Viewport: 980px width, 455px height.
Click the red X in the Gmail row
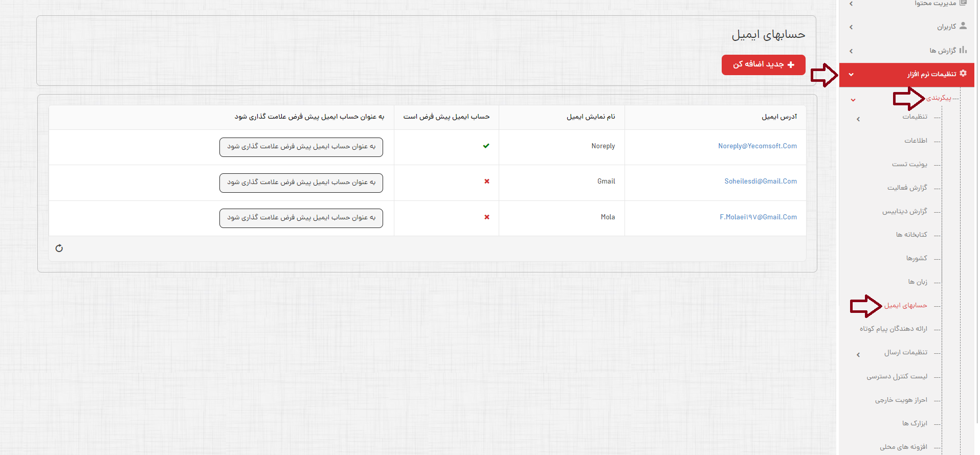tap(486, 181)
